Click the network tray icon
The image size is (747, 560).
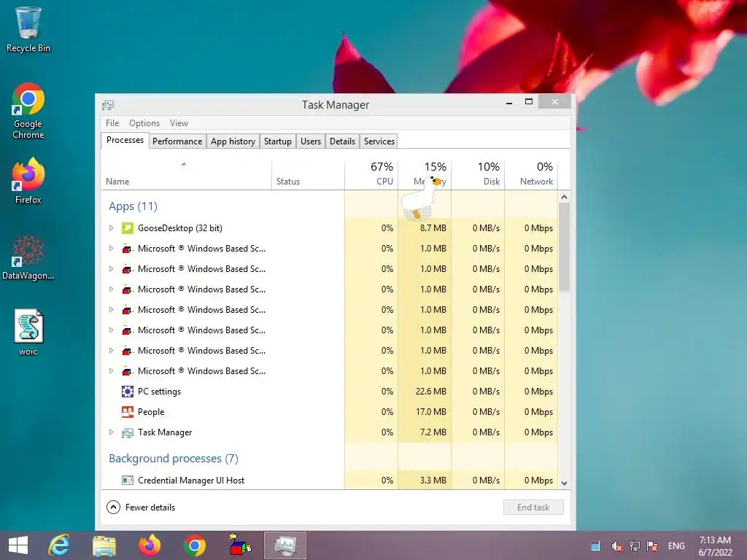pos(634,545)
